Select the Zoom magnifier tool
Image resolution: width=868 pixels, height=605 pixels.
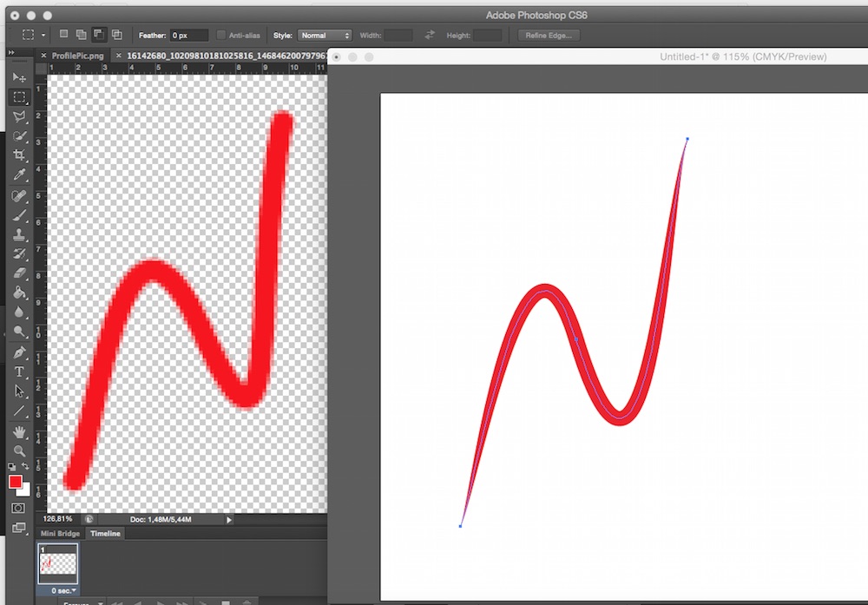click(x=19, y=450)
